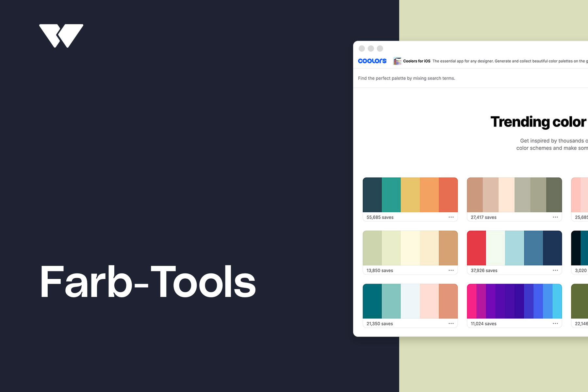588x392 pixels.
Task: Select yellow swatch in 55,685 saves palette
Action: (x=410, y=195)
